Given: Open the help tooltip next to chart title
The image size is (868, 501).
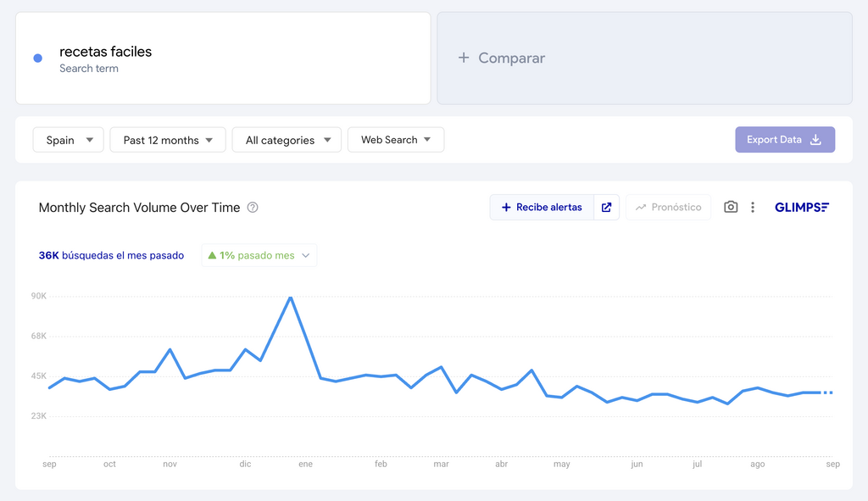Looking at the screenshot, I should 253,208.
